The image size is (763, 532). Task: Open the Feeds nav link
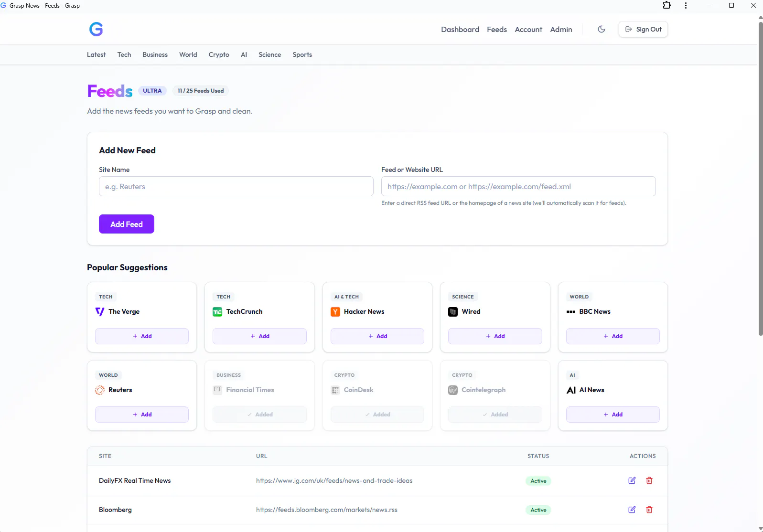[x=497, y=29]
